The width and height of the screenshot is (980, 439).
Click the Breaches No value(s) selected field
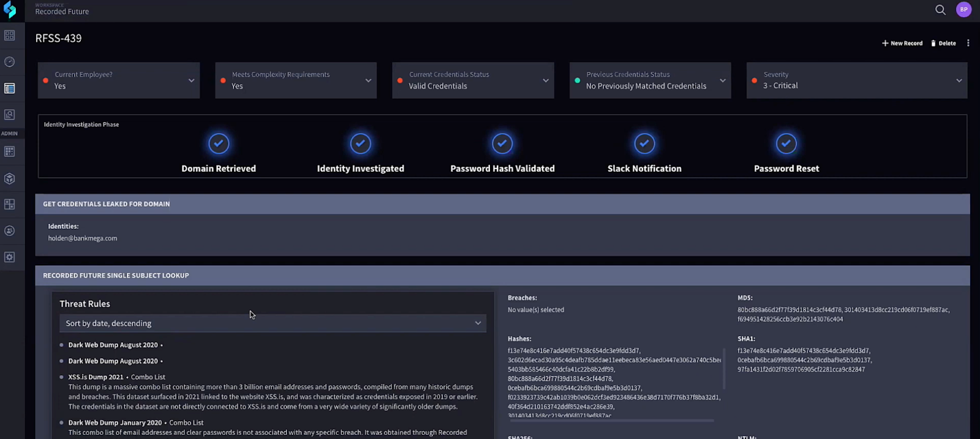[536, 310]
